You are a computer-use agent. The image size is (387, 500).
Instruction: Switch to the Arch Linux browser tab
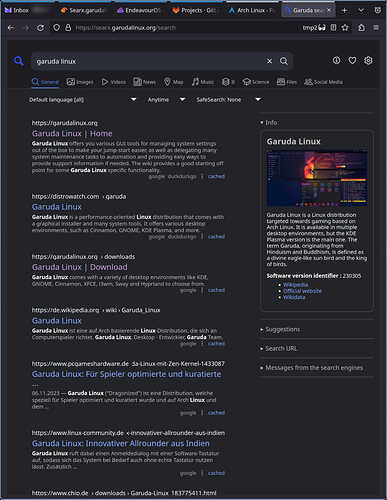pyautogui.click(x=251, y=10)
